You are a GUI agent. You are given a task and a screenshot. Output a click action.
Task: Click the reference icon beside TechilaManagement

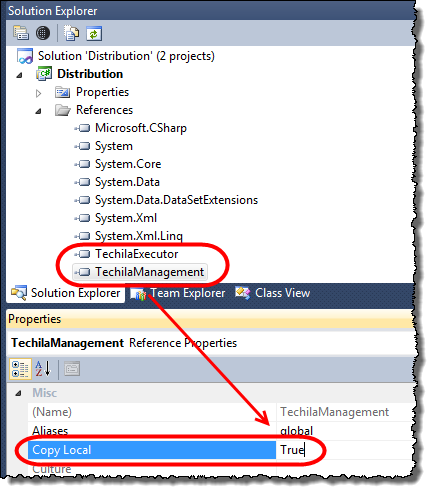(82, 272)
